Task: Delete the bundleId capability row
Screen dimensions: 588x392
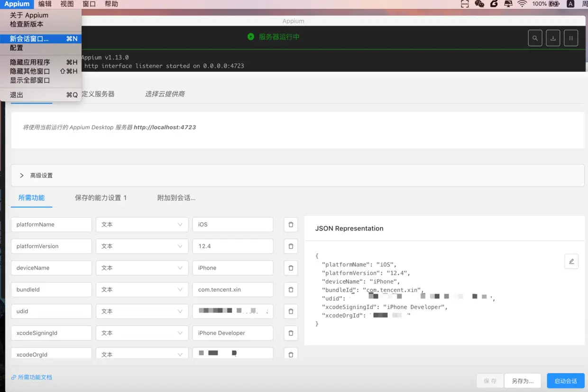Action: point(291,289)
